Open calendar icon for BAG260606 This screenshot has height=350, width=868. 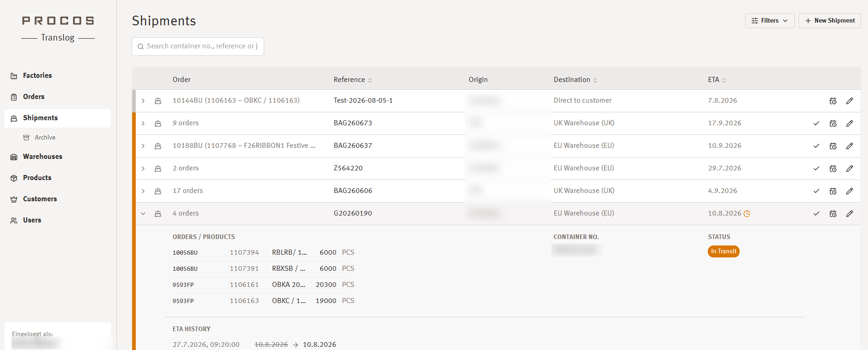coord(833,191)
